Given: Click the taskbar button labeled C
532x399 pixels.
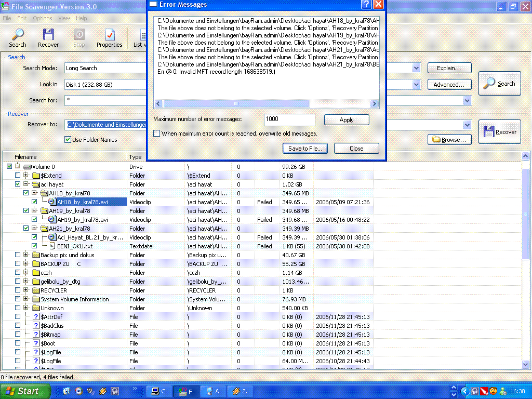Looking at the screenshot, I should [x=158, y=391].
